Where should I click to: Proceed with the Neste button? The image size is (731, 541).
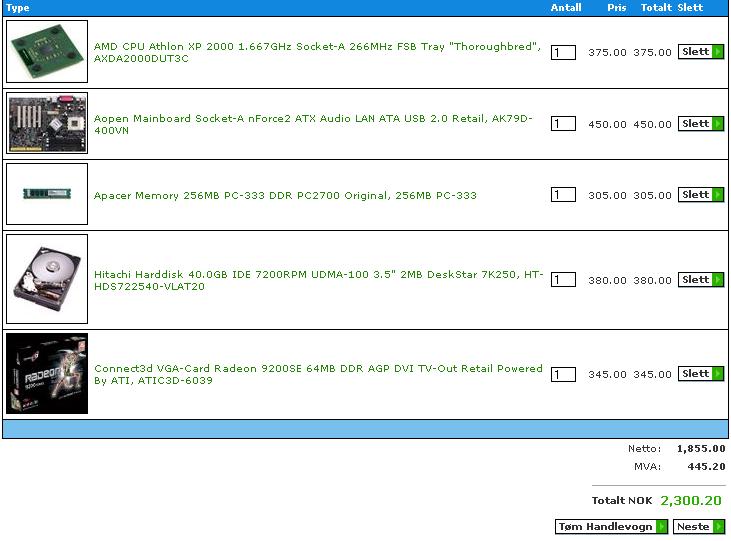click(698, 527)
